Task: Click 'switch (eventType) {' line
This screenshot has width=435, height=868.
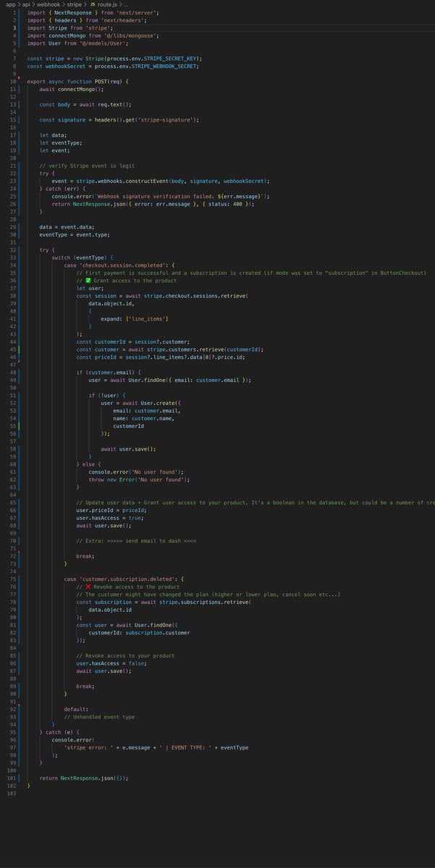Action: (x=82, y=258)
